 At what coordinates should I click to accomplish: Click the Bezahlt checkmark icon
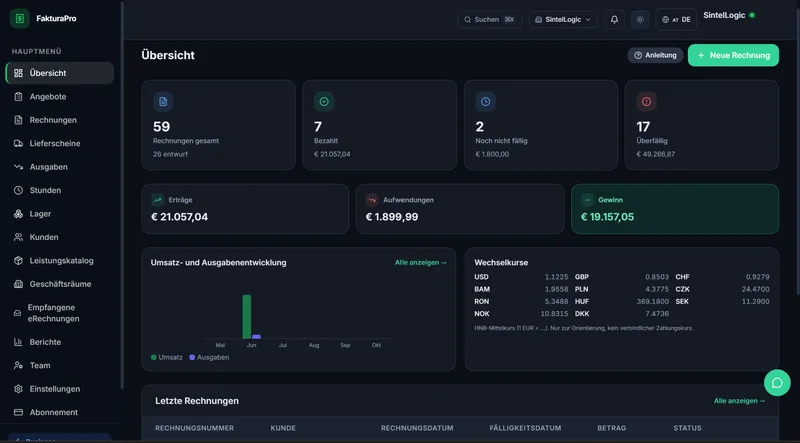[324, 102]
